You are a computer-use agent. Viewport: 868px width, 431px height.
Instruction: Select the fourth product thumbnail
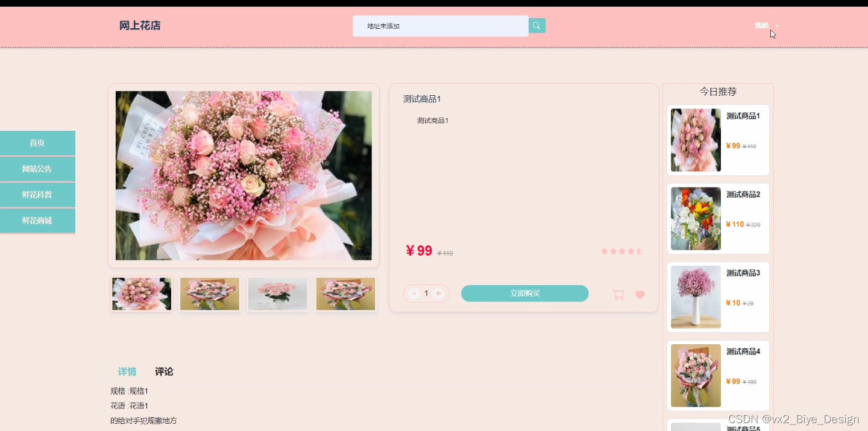(x=345, y=294)
